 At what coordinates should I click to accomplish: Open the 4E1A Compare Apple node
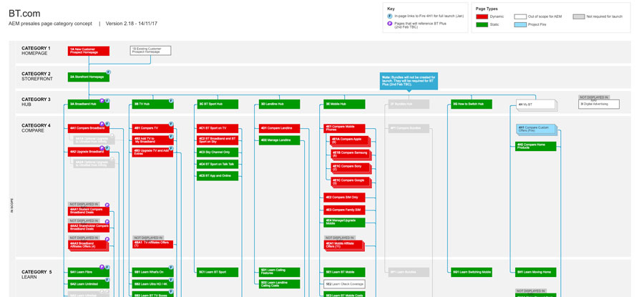(x=350, y=140)
